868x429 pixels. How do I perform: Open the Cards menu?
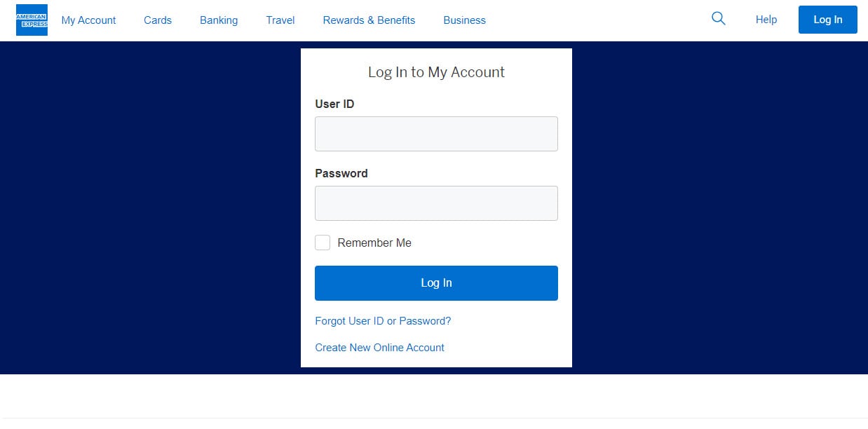(x=158, y=20)
